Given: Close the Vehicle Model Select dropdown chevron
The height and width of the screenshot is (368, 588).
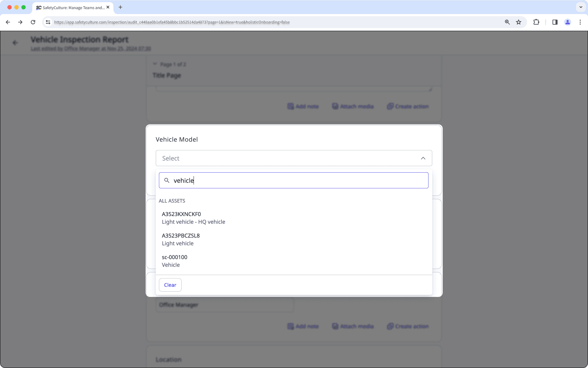Looking at the screenshot, I should 423,158.
